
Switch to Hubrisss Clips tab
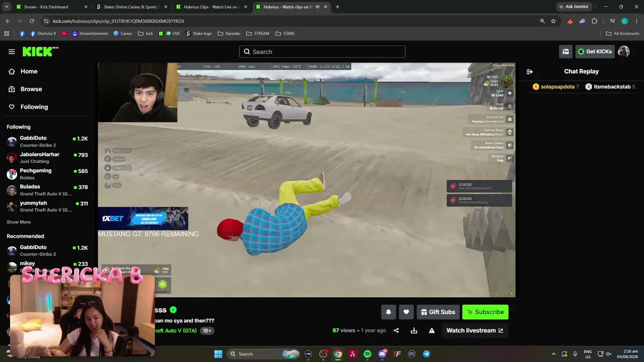point(210,7)
